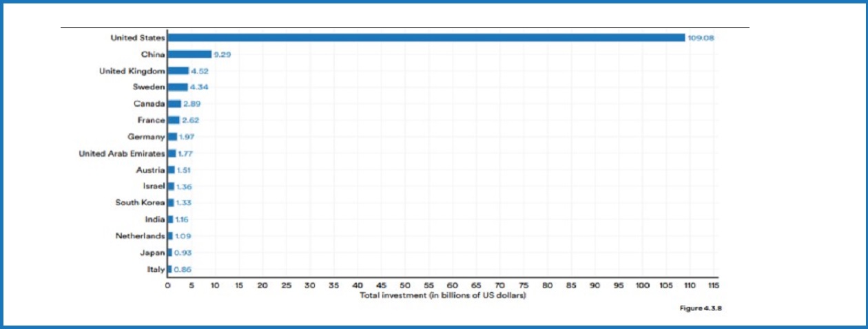Click Japan's 0.93 value label

pos(182,253)
